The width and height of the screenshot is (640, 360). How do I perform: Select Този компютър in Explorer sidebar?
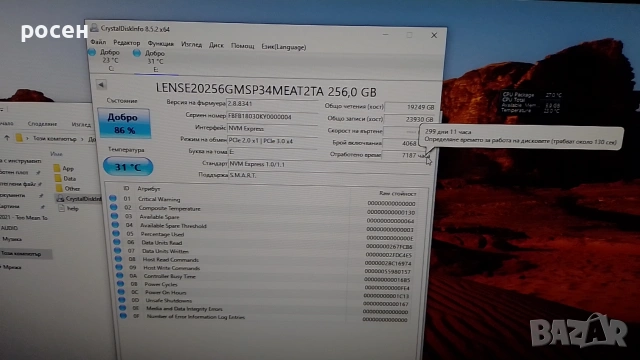pos(21,253)
